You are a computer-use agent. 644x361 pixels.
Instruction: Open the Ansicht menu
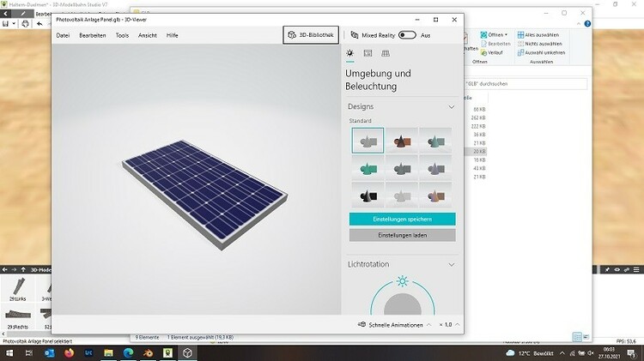(x=147, y=35)
